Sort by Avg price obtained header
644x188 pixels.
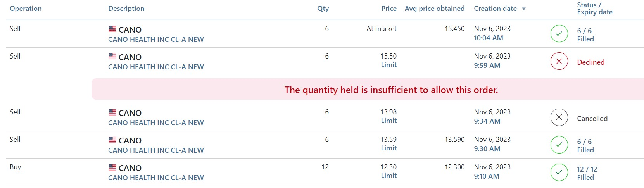pyautogui.click(x=434, y=9)
